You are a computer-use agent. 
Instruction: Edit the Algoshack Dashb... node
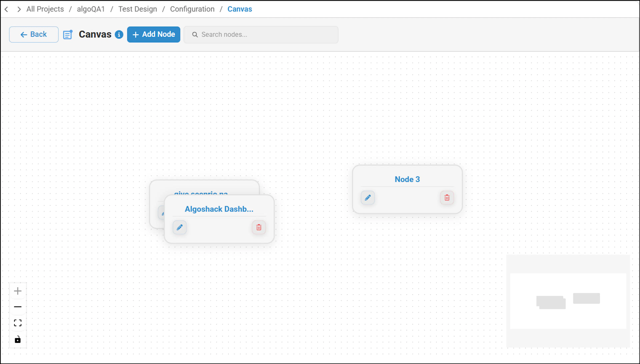(179, 227)
